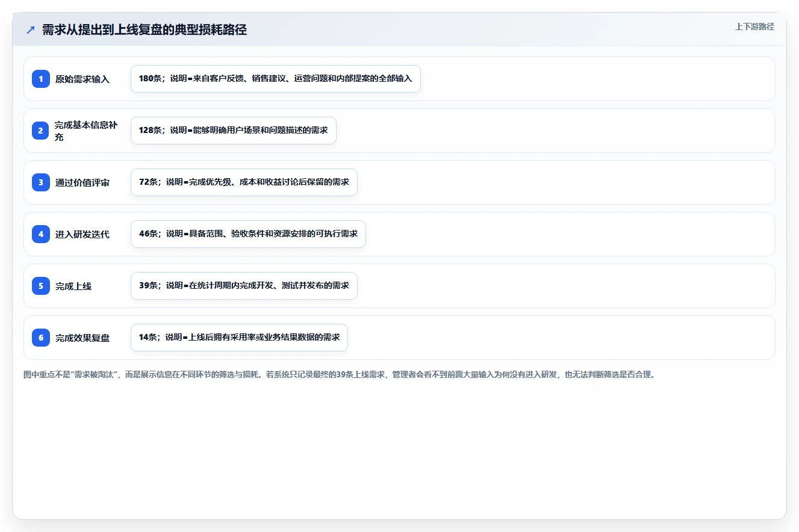
Task: Click the 上下游路径 label
Action: tap(754, 26)
